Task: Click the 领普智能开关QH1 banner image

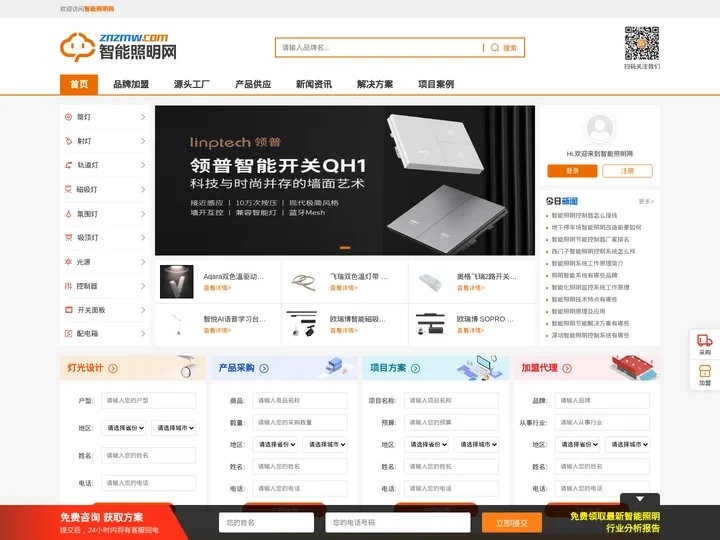Action: (x=345, y=180)
